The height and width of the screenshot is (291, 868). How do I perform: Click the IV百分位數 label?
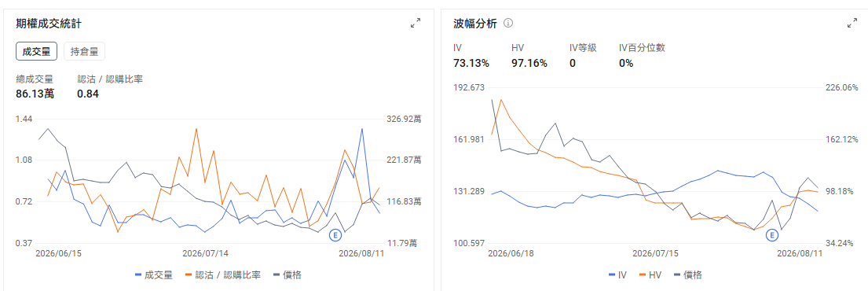[642, 48]
